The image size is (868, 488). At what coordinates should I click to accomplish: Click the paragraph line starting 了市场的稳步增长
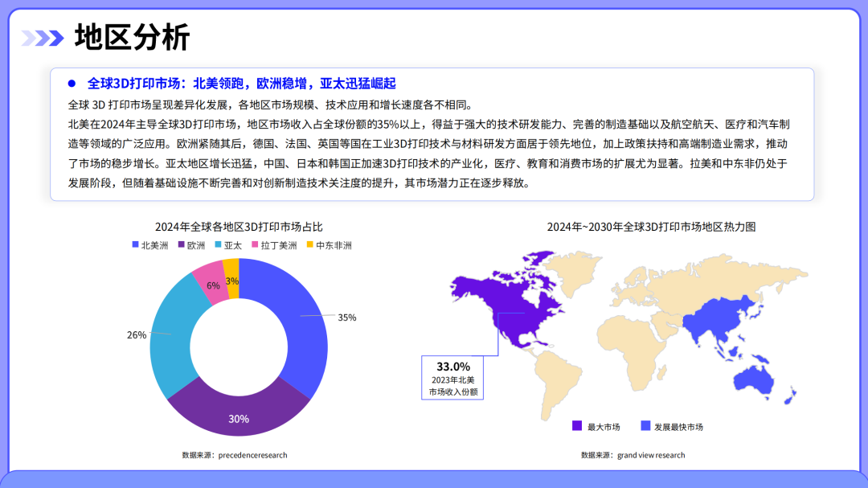428,163
